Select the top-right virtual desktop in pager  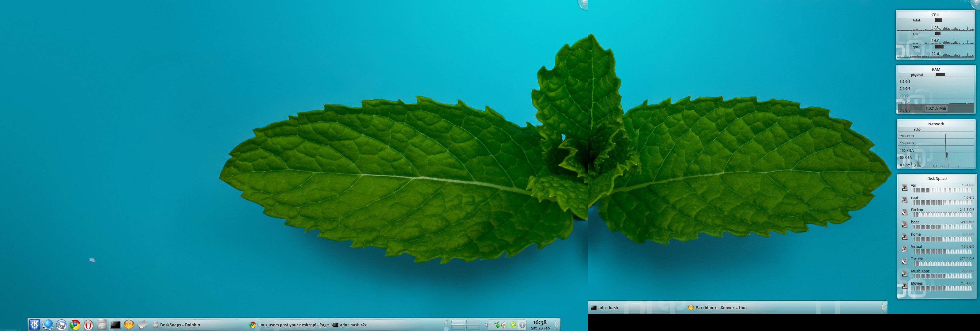[x=473, y=322]
